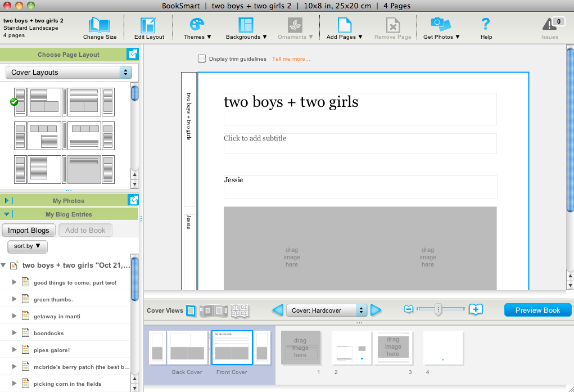
Task: Expand 'picking corn in the fields' entry
Action: pos(14,383)
